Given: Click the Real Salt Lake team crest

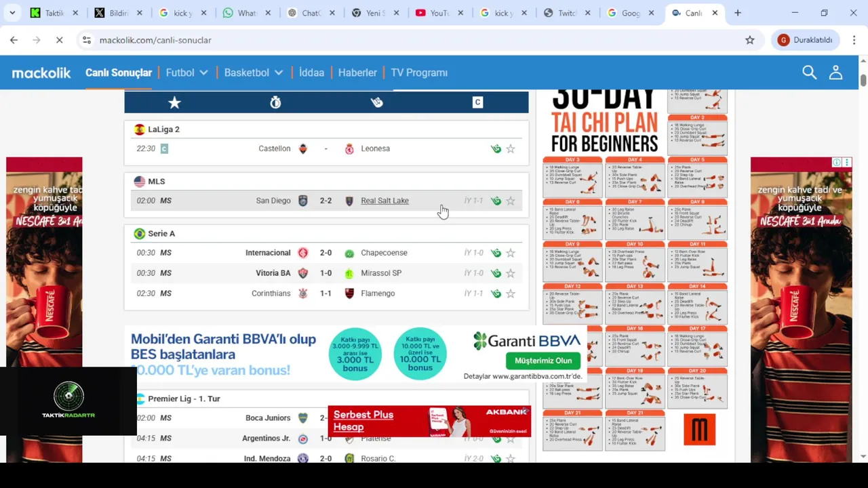Looking at the screenshot, I should tap(349, 201).
